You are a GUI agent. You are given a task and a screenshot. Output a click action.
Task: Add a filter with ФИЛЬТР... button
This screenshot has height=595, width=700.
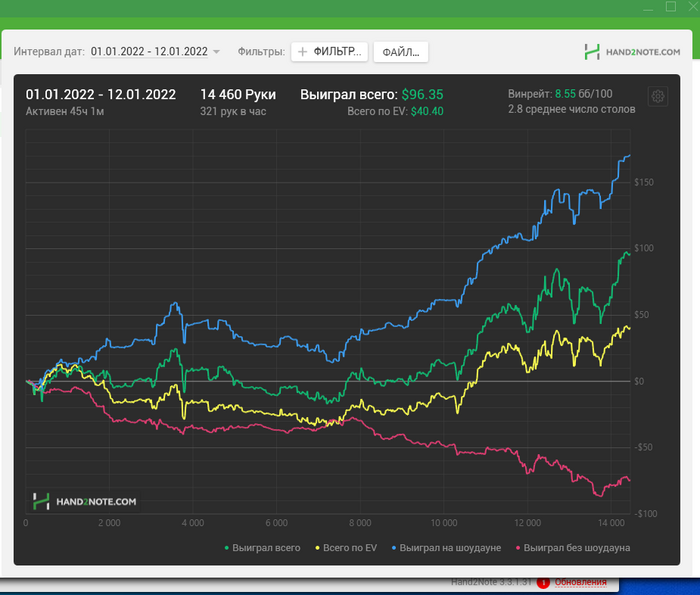[329, 52]
